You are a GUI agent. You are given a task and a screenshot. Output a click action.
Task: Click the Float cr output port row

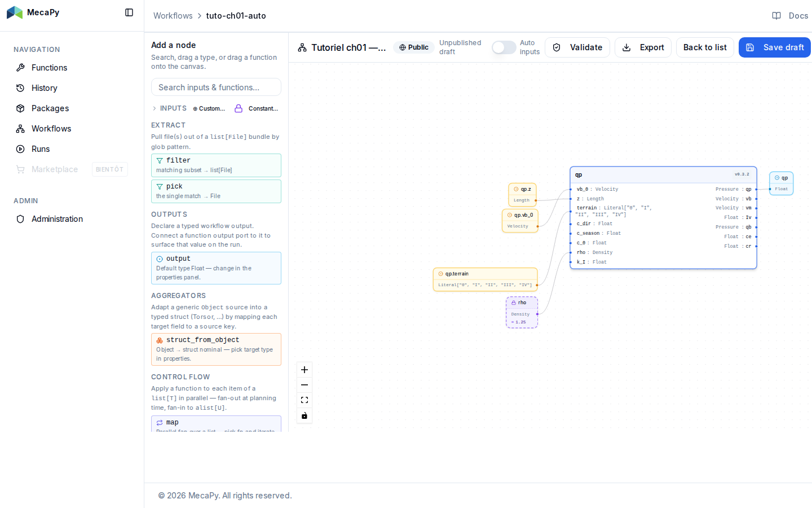738,246
